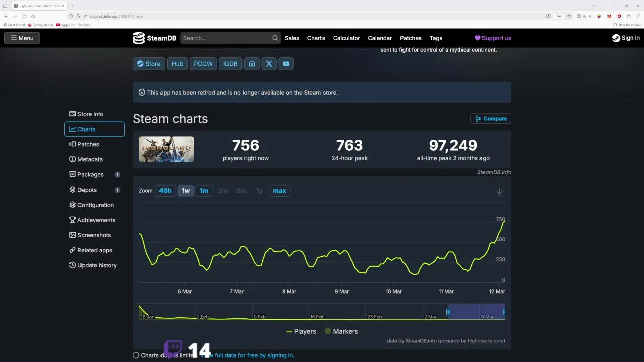Close the Highguard Steam Charts tab
Image resolution: width=644 pixels, height=362 pixels.
click(x=63, y=6)
